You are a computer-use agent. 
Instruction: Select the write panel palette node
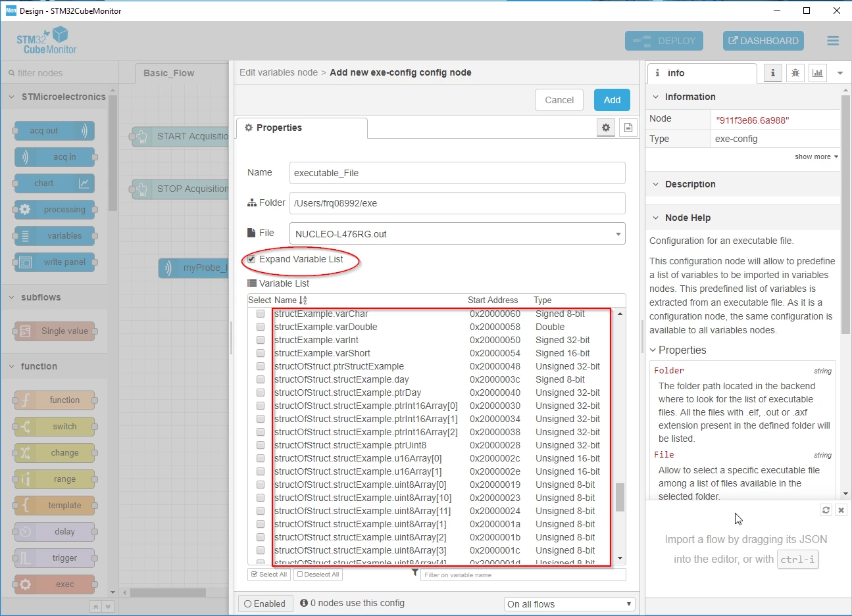click(54, 262)
